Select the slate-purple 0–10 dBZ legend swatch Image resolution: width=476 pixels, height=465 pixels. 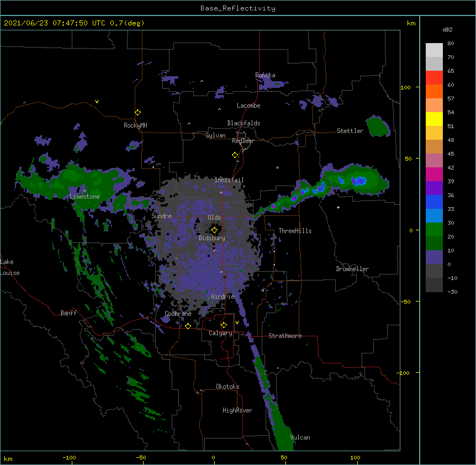tap(434, 257)
